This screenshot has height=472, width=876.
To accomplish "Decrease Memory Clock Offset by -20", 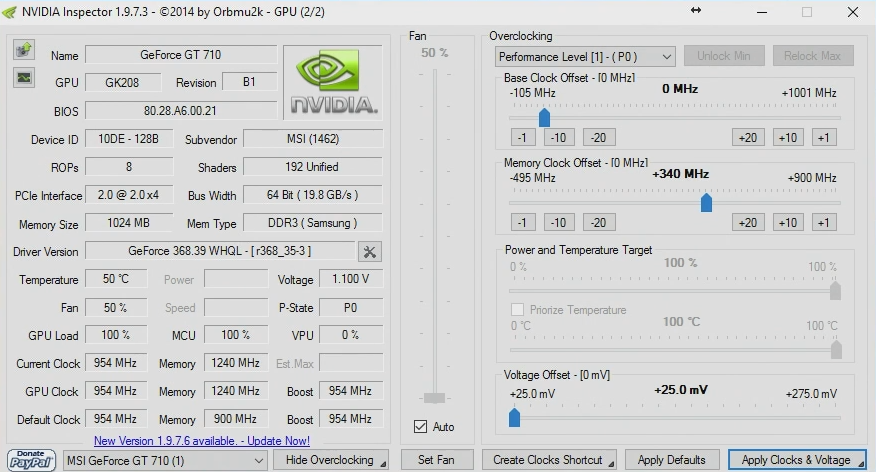I will tap(599, 222).
